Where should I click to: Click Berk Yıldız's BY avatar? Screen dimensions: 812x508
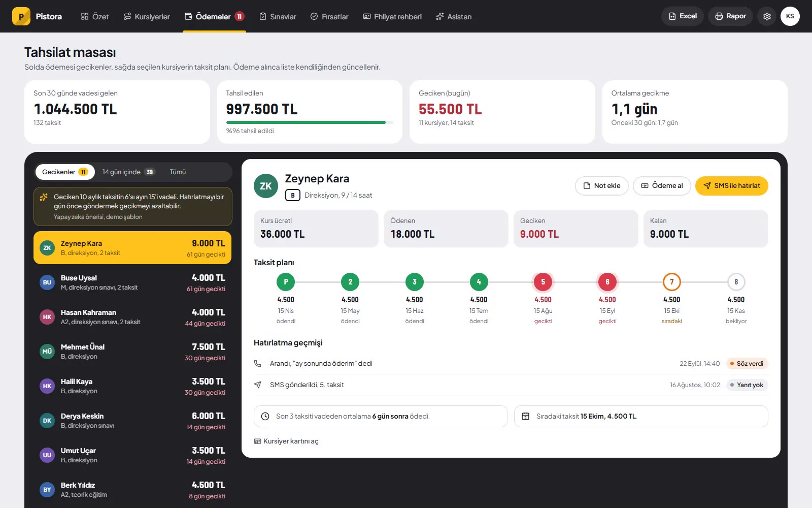click(x=47, y=490)
